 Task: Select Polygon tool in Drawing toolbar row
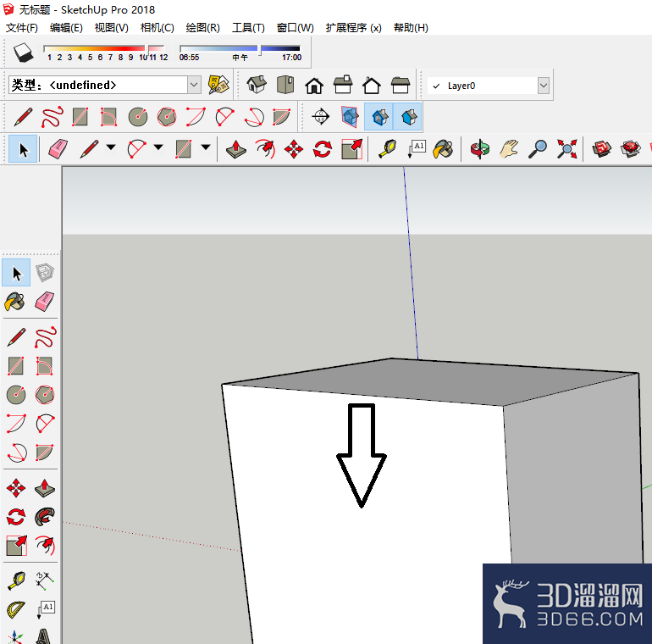pos(167,116)
